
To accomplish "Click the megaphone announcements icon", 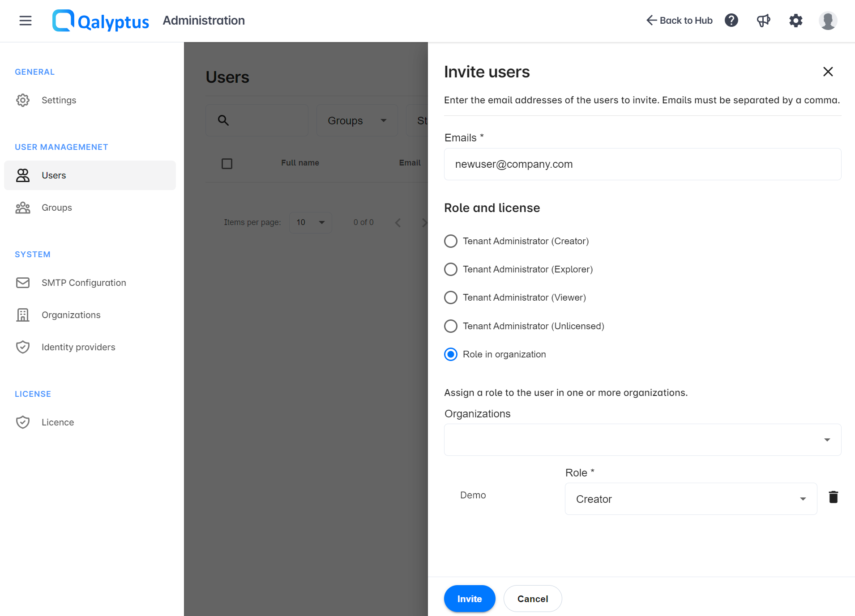I will [x=763, y=20].
